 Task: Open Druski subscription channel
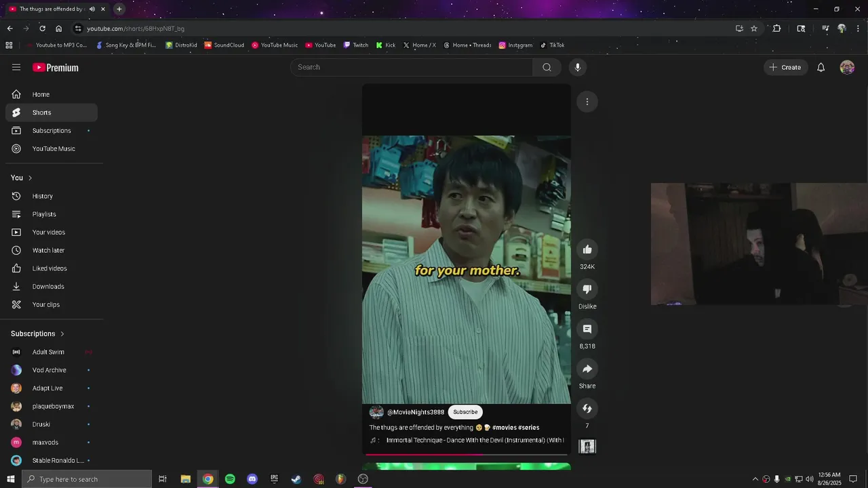52,424
